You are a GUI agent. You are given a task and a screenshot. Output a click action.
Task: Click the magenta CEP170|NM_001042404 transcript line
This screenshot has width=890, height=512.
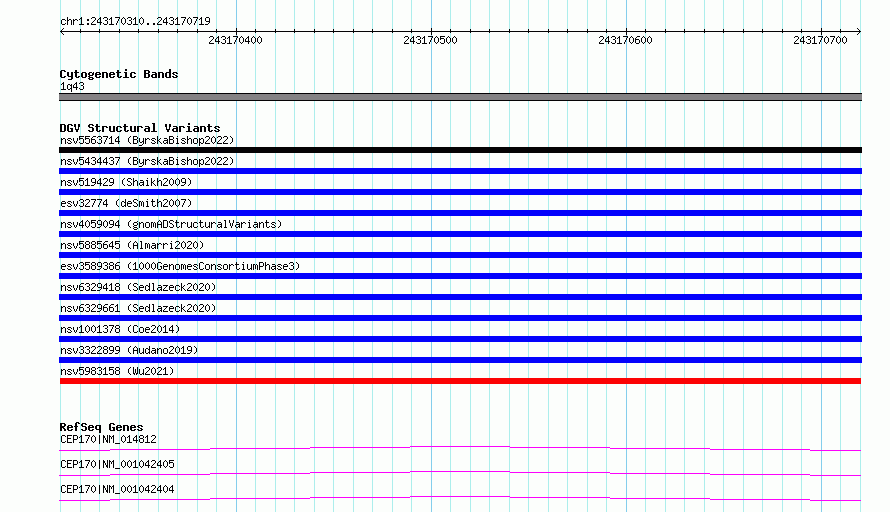tap(460, 498)
